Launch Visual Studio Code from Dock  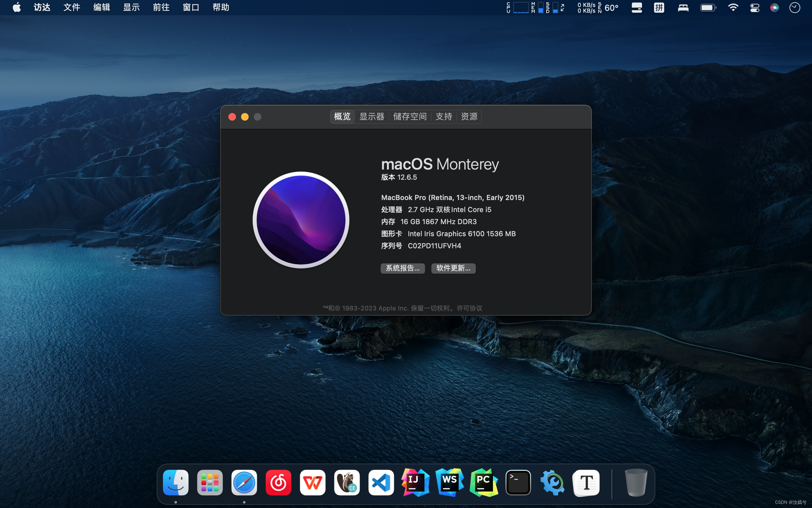coord(381,483)
